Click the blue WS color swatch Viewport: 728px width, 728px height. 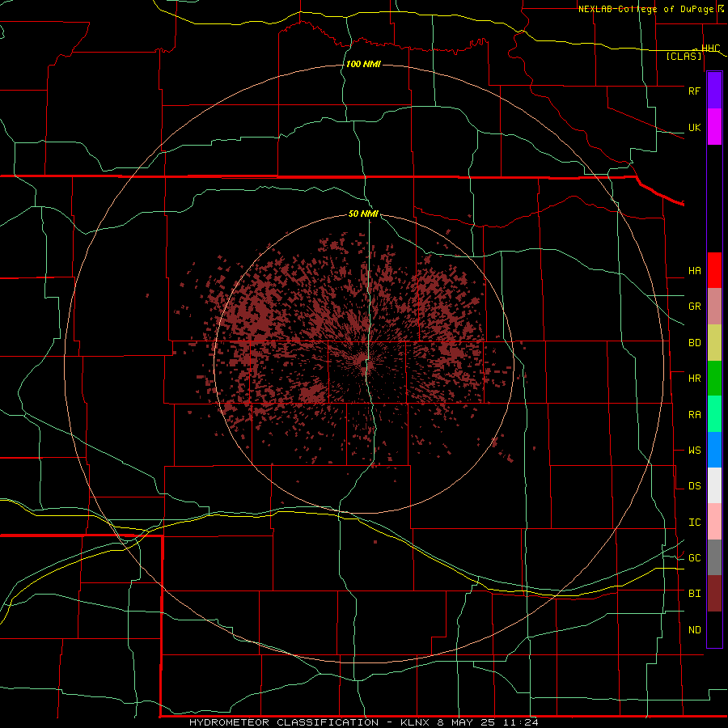714,450
